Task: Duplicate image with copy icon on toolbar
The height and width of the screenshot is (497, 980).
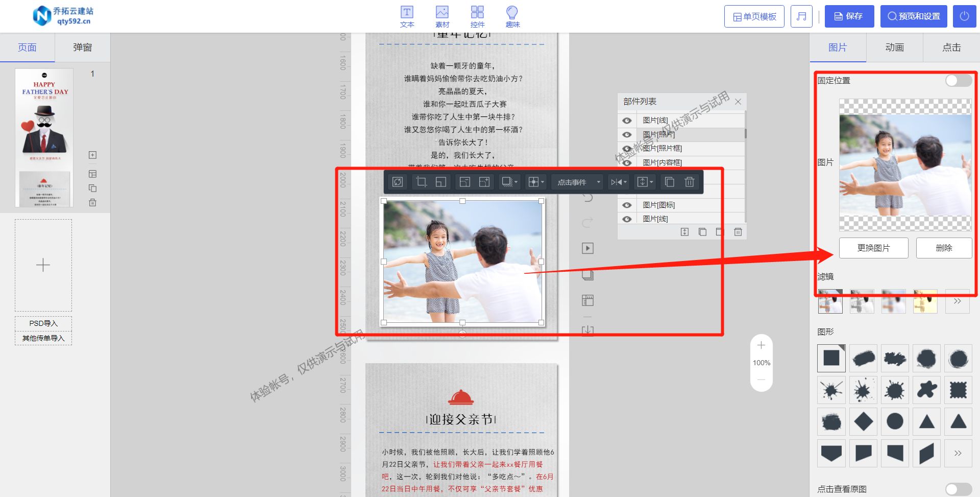Action: (x=670, y=182)
